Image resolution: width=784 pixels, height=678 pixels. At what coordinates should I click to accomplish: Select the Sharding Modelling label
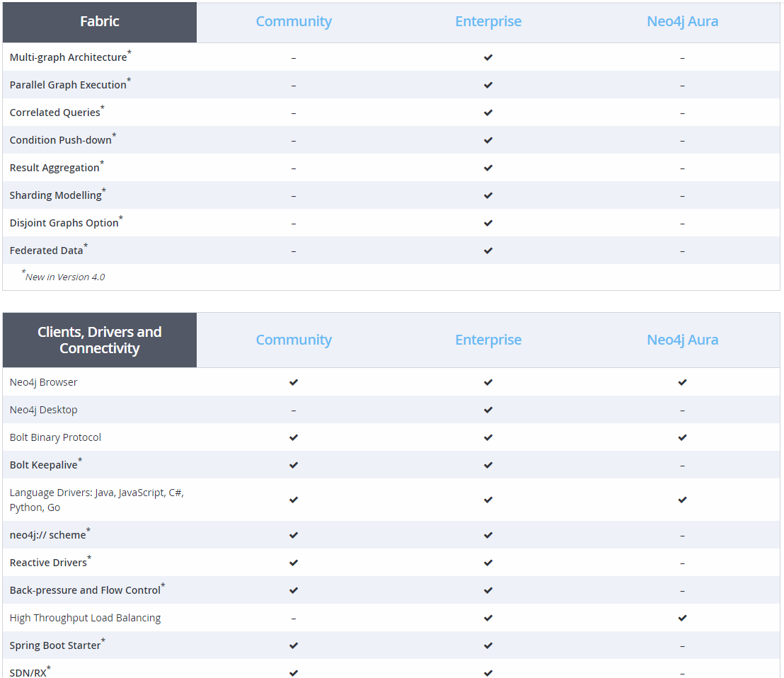57,194
